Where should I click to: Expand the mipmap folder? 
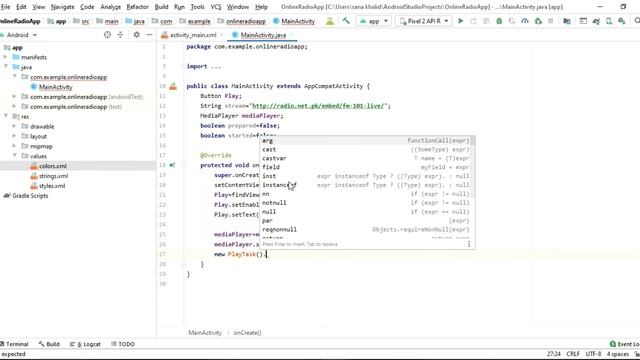pos(14,146)
